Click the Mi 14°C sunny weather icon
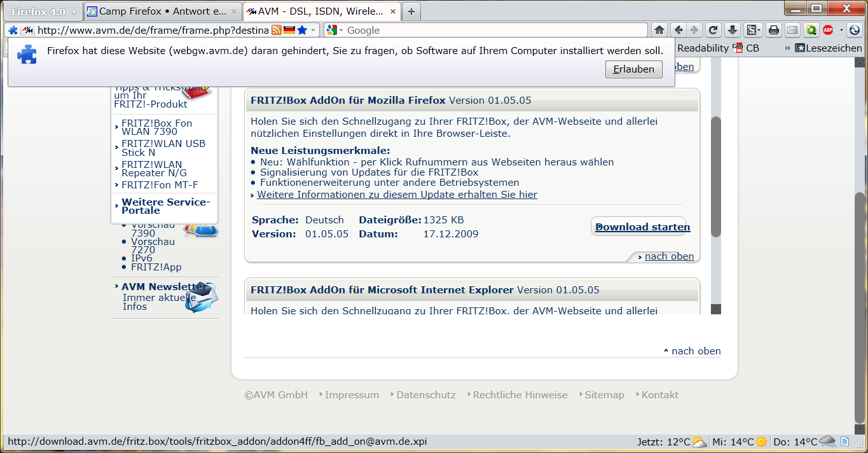Screen dimensions: 868x453 pos(761,442)
